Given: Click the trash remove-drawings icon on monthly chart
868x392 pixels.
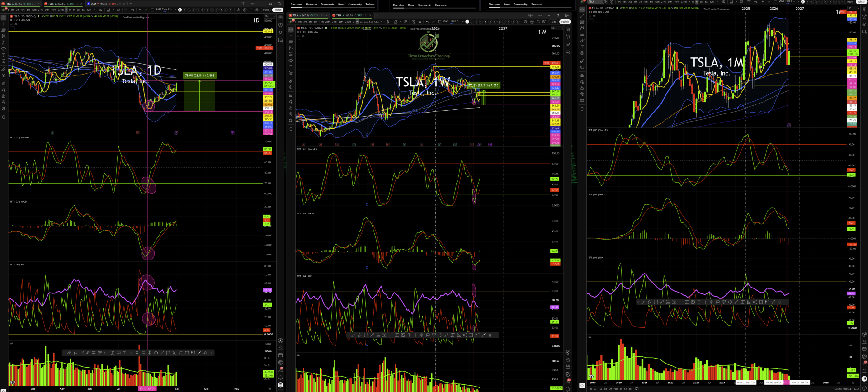Looking at the screenshot, I should [582, 109].
